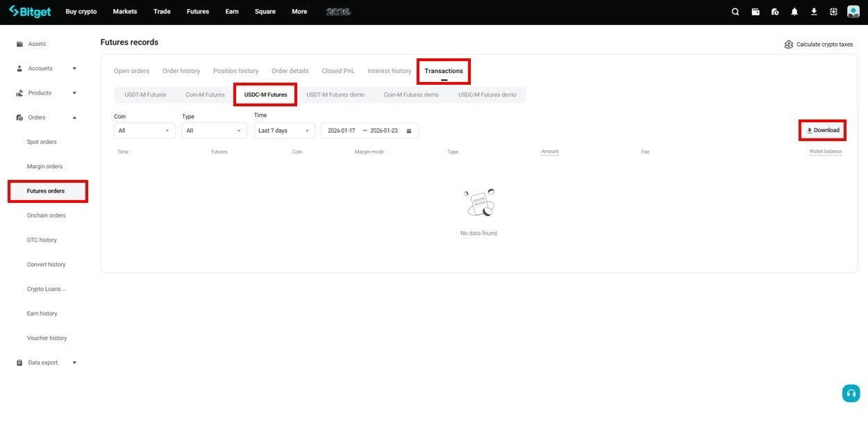Image resolution: width=868 pixels, height=428 pixels.
Task: Switch to Open orders tab
Action: point(132,71)
